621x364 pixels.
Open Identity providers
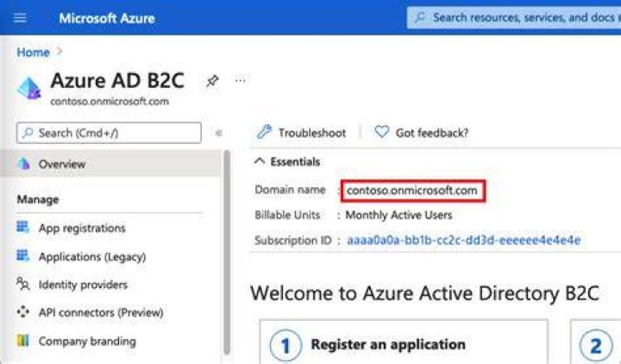[83, 285]
